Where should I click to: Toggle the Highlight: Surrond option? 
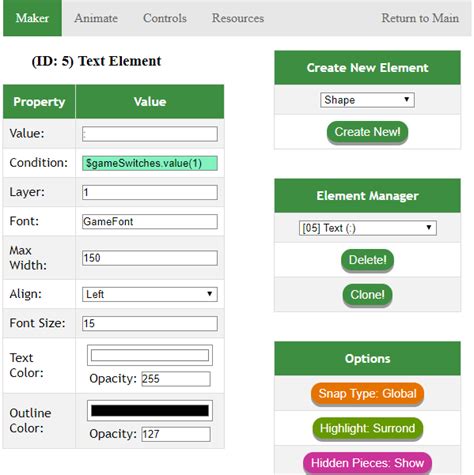tap(367, 428)
